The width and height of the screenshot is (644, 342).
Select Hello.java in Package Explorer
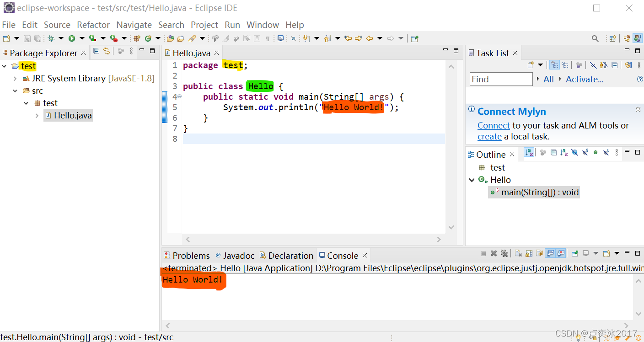pos(68,116)
